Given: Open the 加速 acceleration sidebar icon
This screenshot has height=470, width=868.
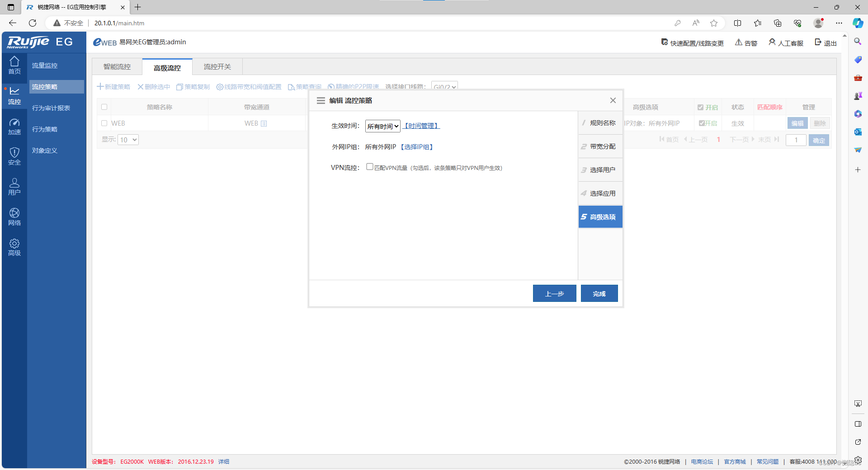Looking at the screenshot, I should (14, 126).
